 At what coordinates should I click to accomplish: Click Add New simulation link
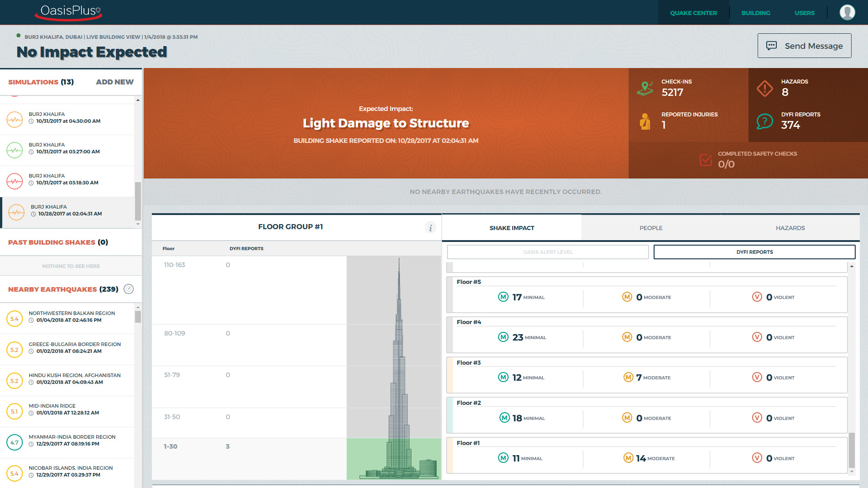coord(114,82)
